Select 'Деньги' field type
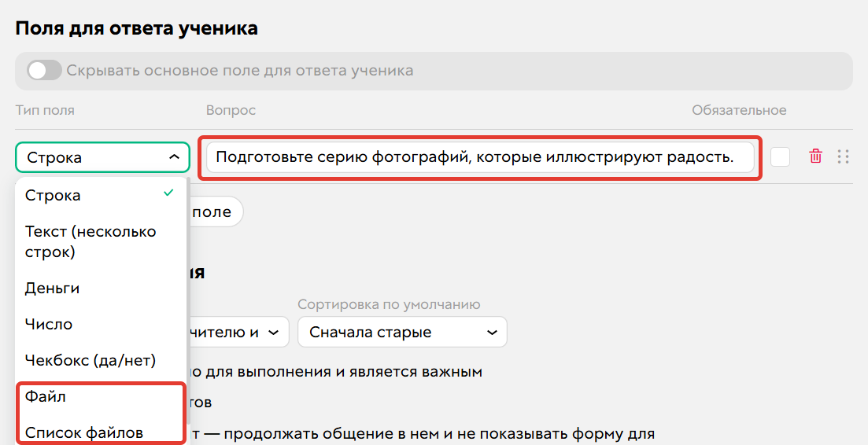 point(100,288)
